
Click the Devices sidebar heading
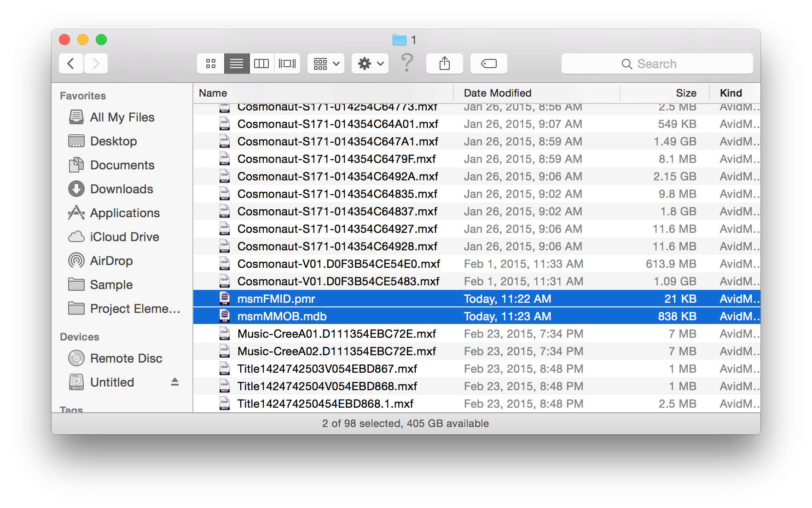click(x=80, y=337)
